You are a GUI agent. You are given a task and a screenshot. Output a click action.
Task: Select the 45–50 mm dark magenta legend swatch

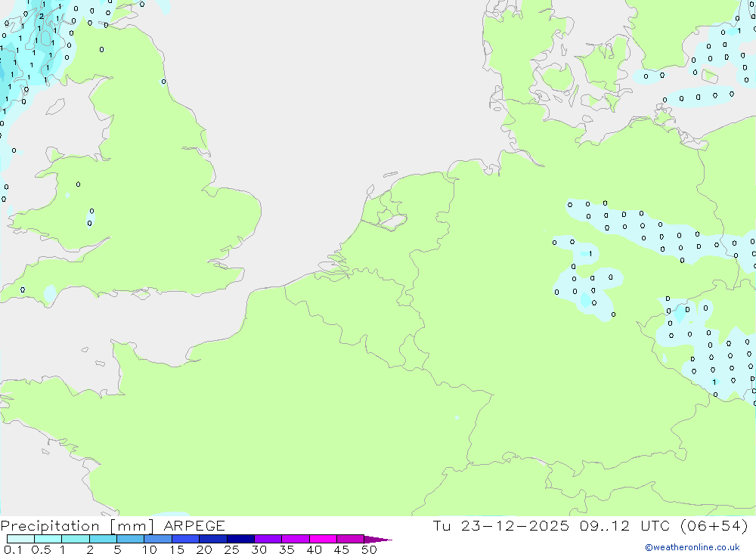(x=350, y=539)
